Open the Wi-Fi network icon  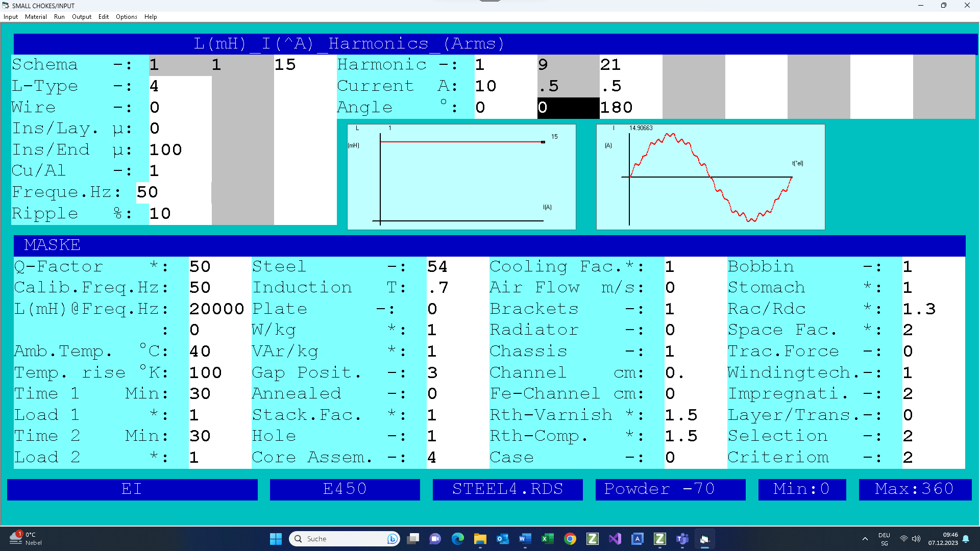coord(904,539)
